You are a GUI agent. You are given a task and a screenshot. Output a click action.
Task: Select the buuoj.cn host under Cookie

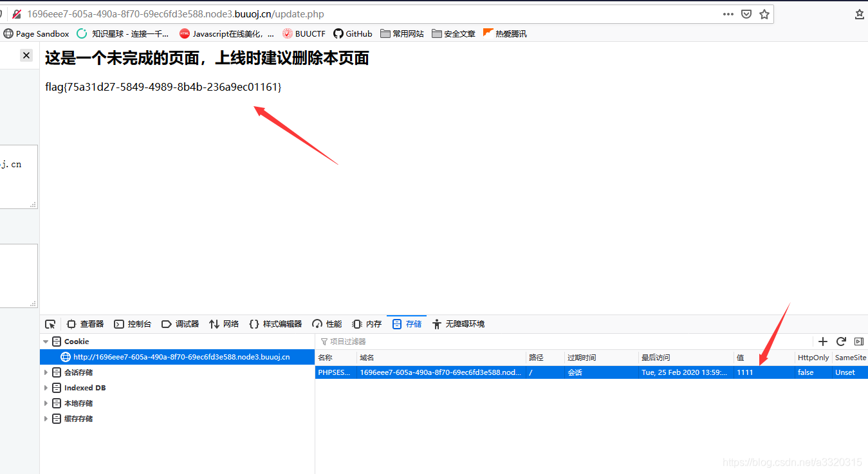(x=177, y=357)
